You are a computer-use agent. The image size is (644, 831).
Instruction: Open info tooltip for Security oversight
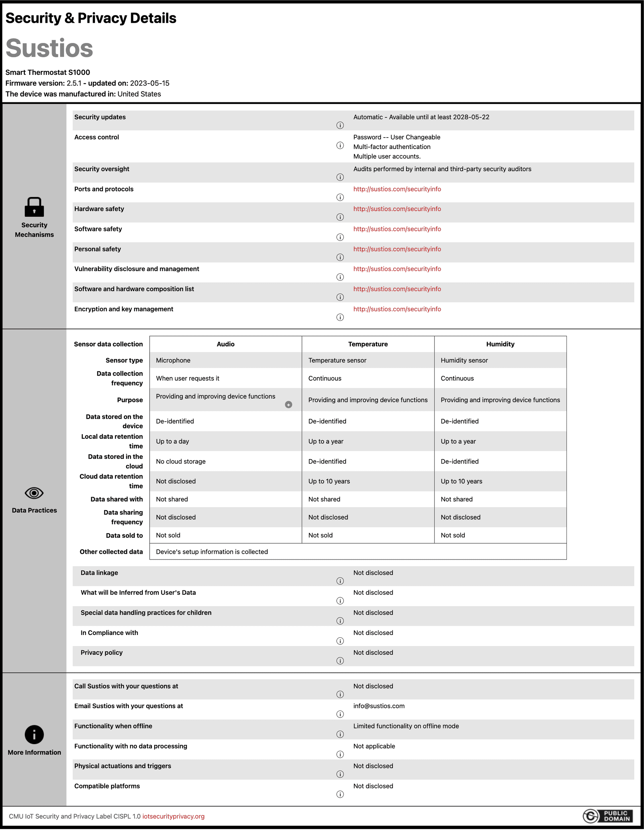tap(340, 177)
